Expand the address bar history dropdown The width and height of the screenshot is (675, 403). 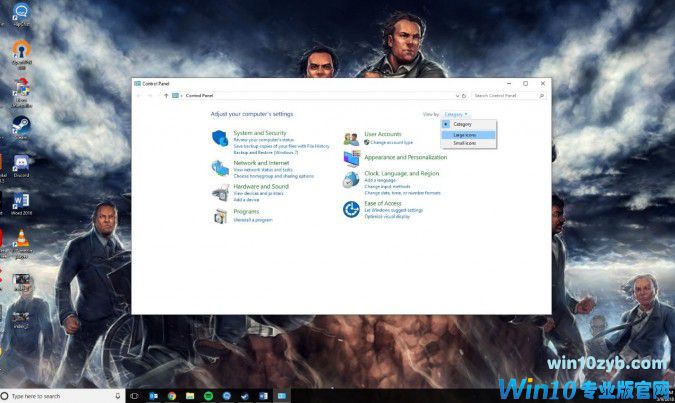tap(456, 95)
